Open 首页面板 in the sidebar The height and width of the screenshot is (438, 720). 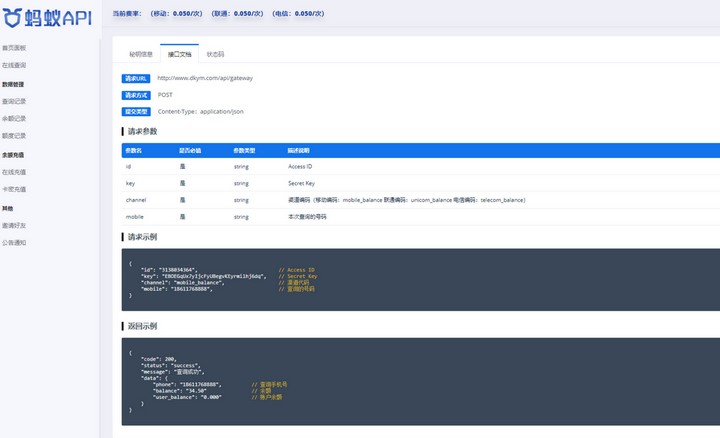click(x=14, y=48)
